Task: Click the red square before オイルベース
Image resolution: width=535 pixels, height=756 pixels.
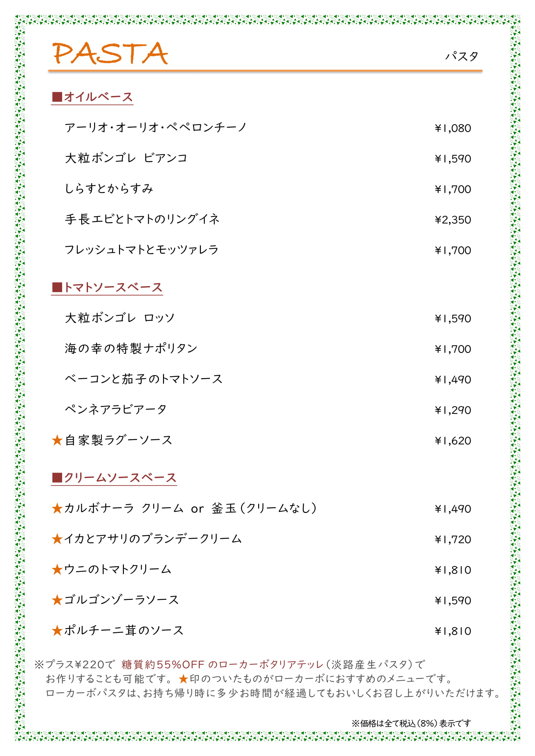Action: [x=57, y=97]
